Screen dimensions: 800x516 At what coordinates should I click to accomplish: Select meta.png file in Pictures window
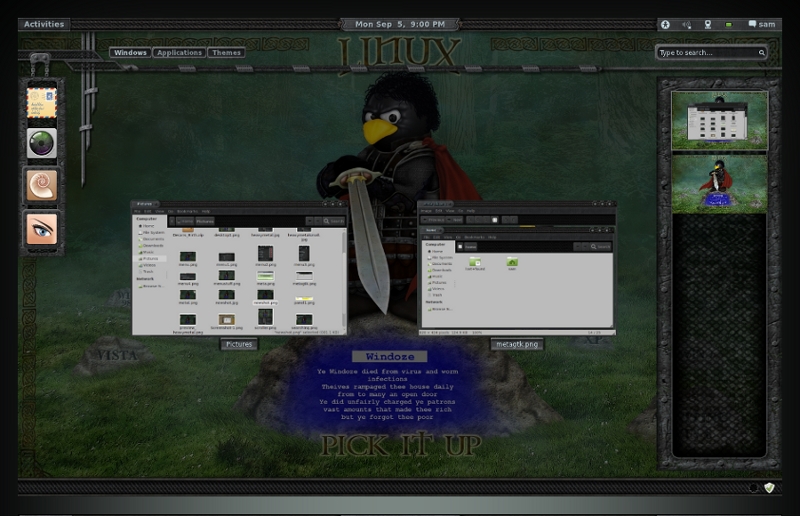(265, 278)
